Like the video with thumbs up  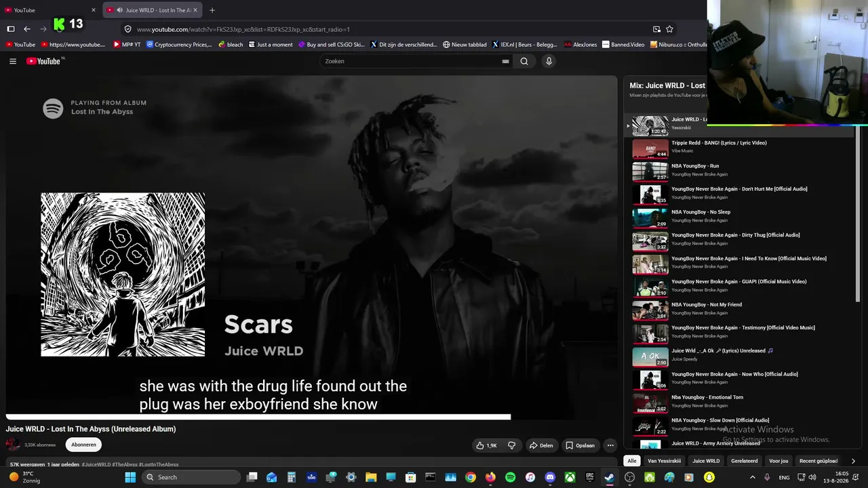tap(488, 445)
